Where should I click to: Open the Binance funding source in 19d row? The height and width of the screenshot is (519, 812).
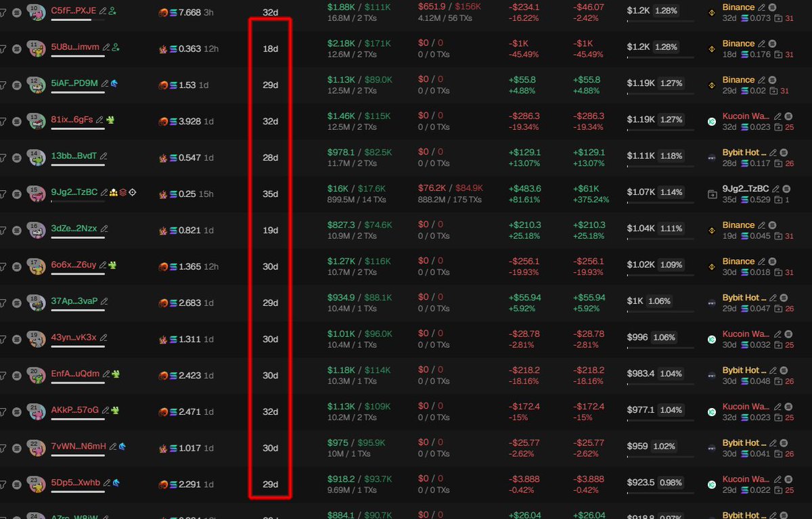tap(738, 225)
